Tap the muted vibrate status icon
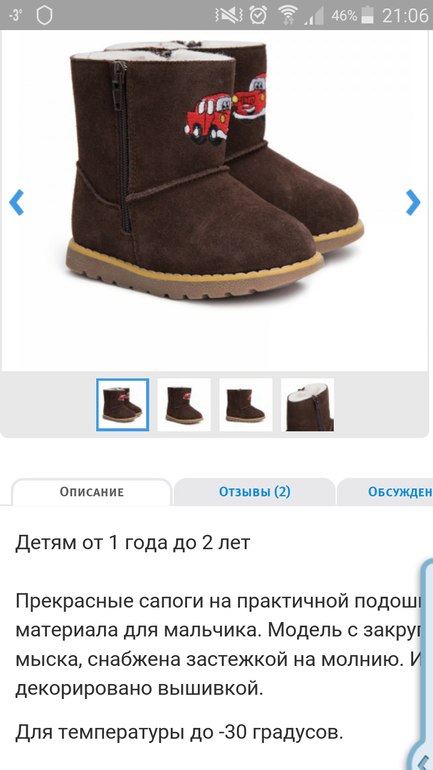Image resolution: width=433 pixels, height=770 pixels. (229, 15)
